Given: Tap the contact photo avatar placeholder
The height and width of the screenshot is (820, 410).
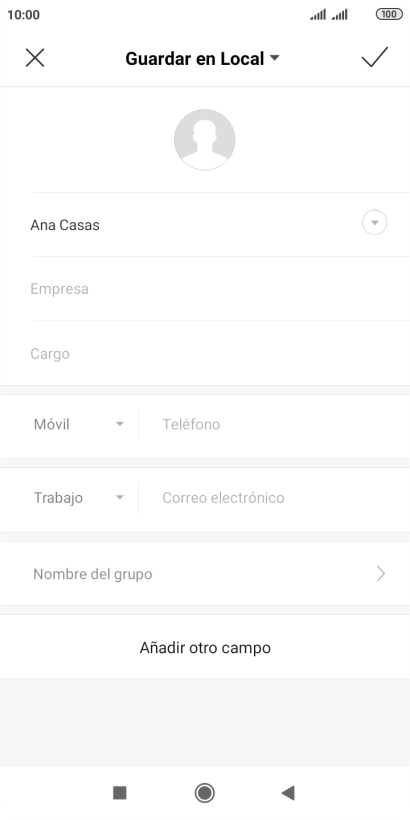Looking at the screenshot, I should click(x=204, y=140).
